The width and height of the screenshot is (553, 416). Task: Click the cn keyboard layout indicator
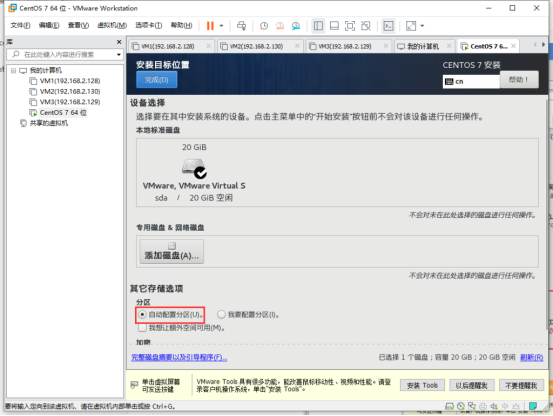471,81
